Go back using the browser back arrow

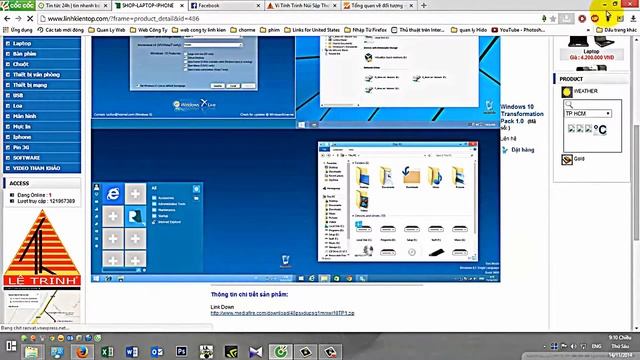pyautogui.click(x=7, y=19)
